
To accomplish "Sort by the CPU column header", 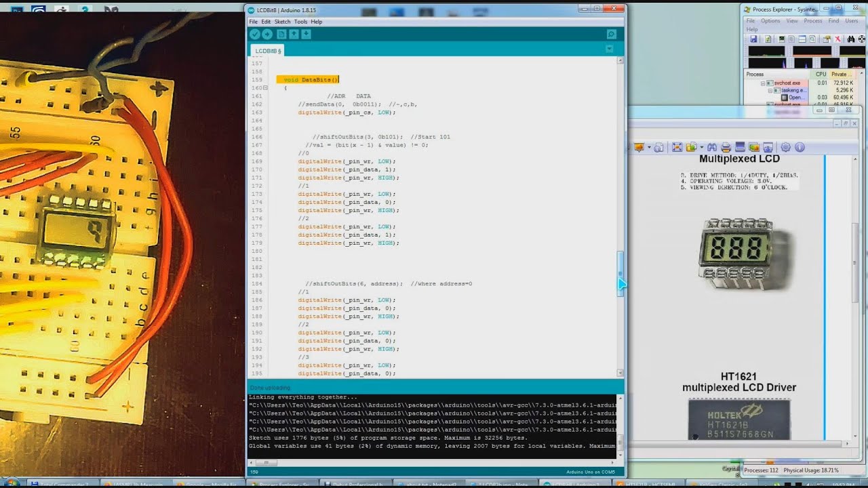I will 821,74.
